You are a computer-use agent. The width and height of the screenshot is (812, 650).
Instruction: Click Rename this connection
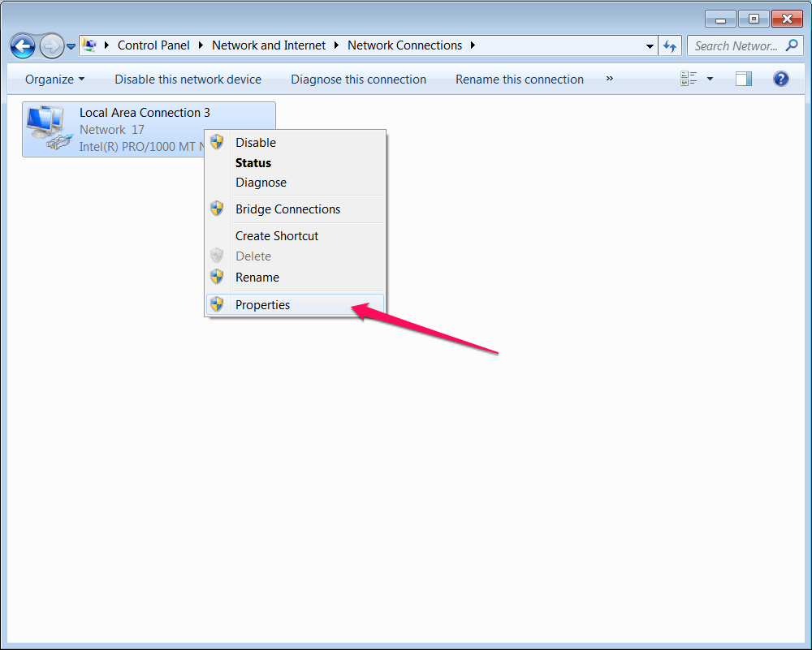520,80
